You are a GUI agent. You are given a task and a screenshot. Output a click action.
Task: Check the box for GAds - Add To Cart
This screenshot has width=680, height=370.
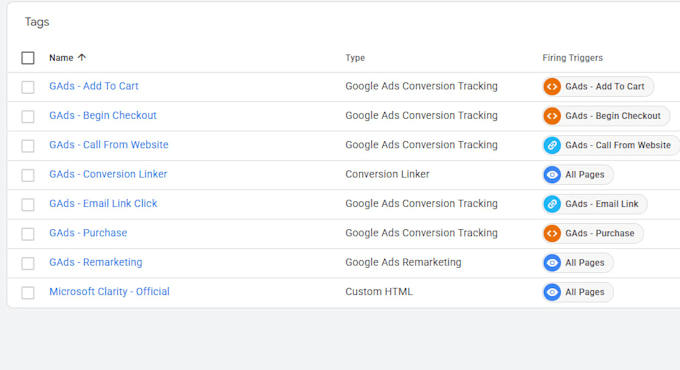point(28,87)
